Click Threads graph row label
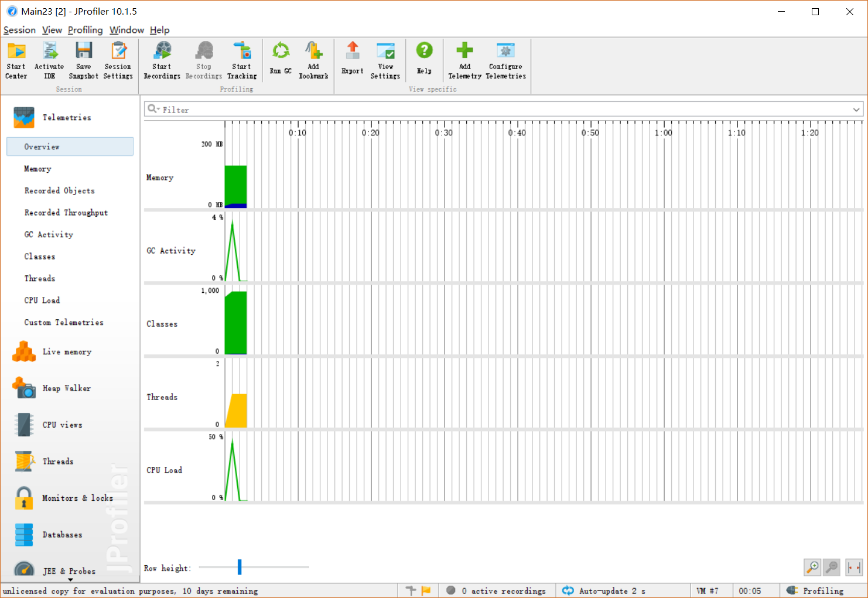Screen dimensions: 868x598 tap(162, 397)
